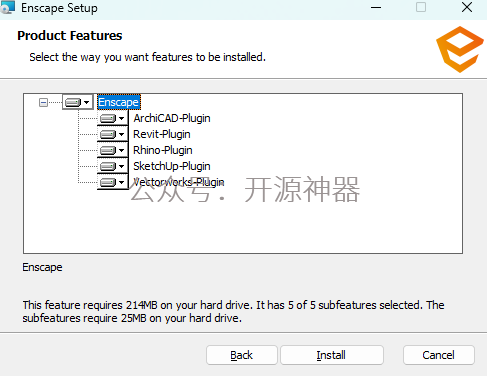Click the setup installer icon in title bar
This screenshot has width=487, height=376.
coord(8,7)
